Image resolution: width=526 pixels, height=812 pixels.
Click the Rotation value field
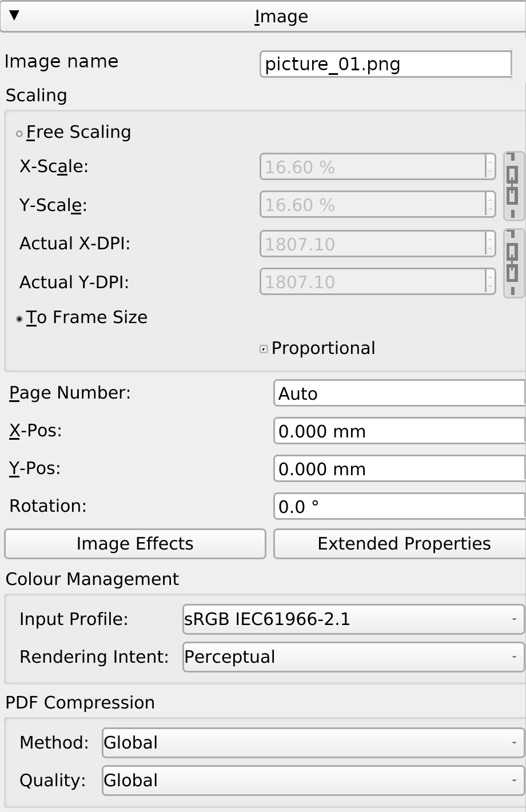pos(399,507)
